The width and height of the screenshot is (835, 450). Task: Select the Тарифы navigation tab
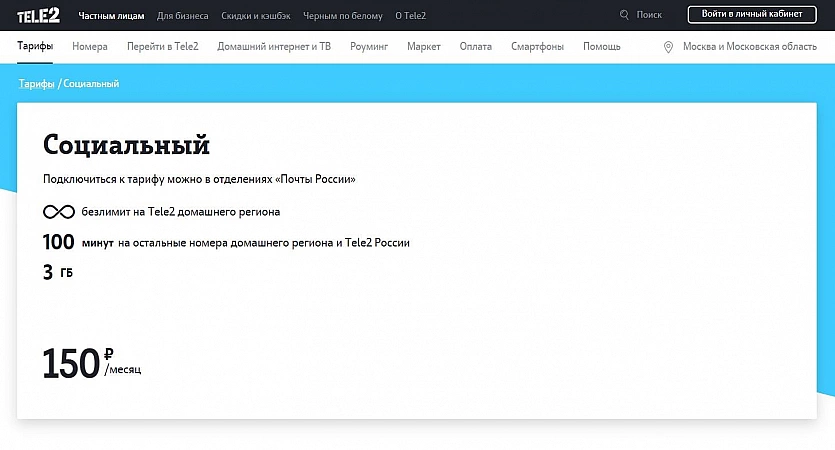pyautogui.click(x=35, y=47)
